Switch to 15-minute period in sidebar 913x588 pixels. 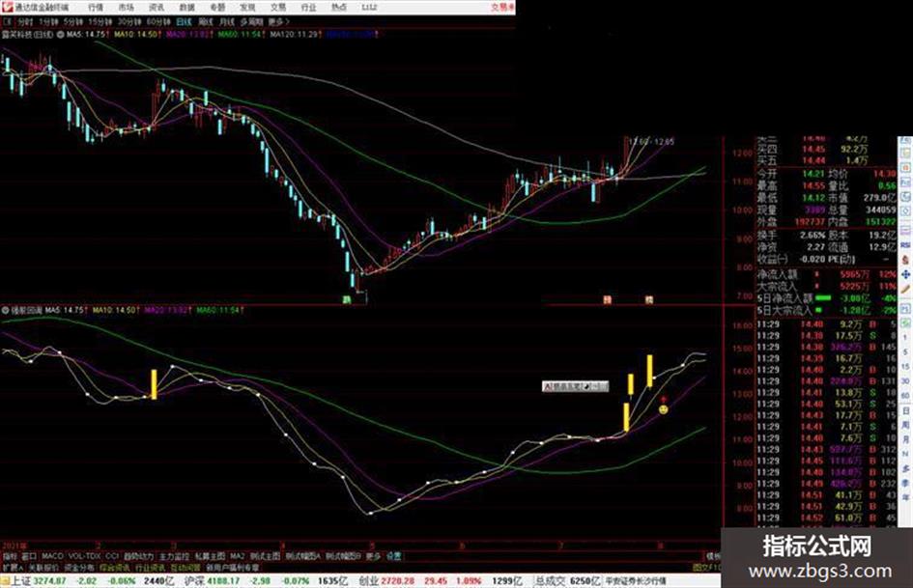coord(905,367)
